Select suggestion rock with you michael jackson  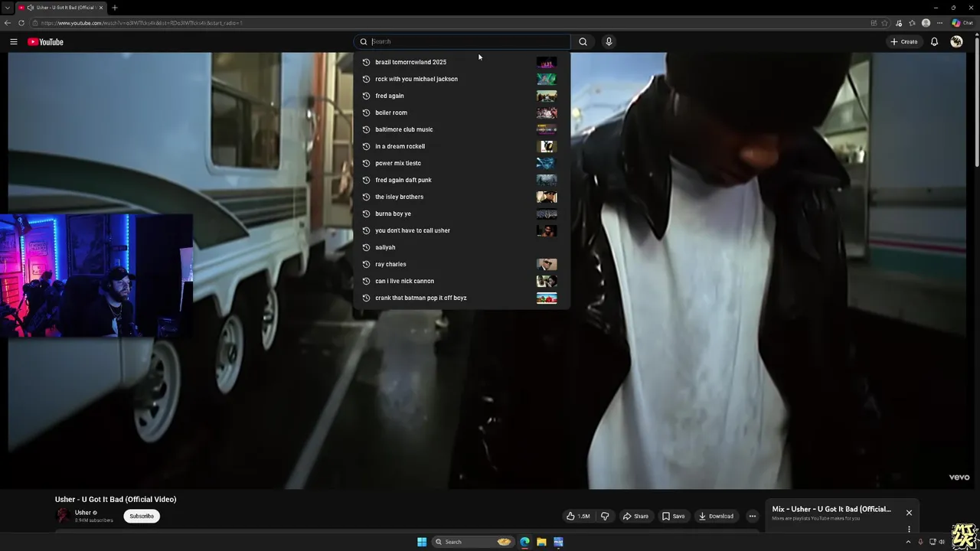click(x=462, y=79)
